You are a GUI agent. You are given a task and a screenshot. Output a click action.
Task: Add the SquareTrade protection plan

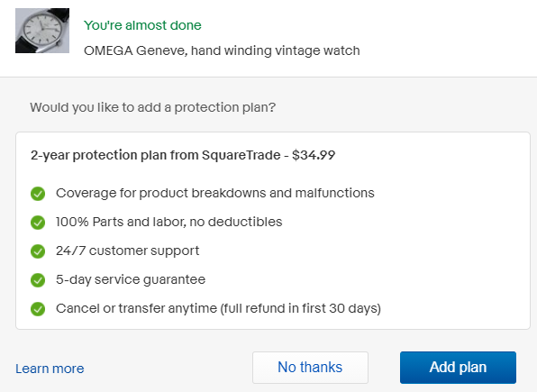[x=458, y=368]
